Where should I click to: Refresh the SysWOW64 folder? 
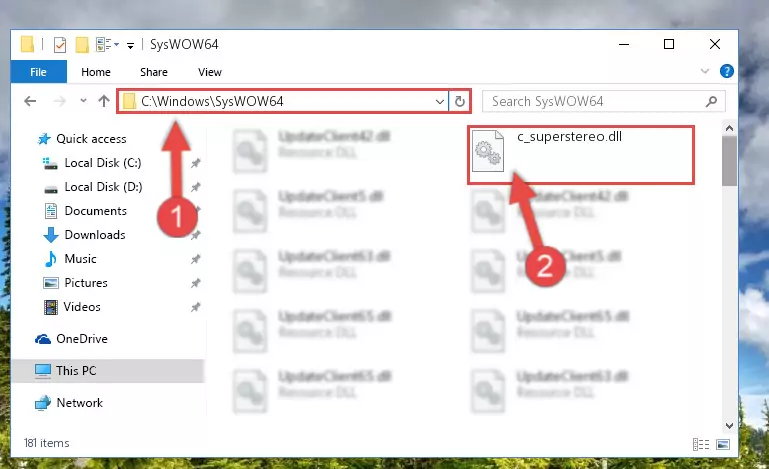(x=460, y=102)
